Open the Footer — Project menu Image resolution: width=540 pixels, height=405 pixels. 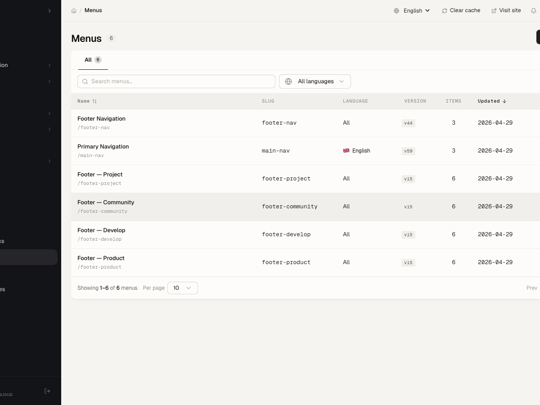pos(100,175)
